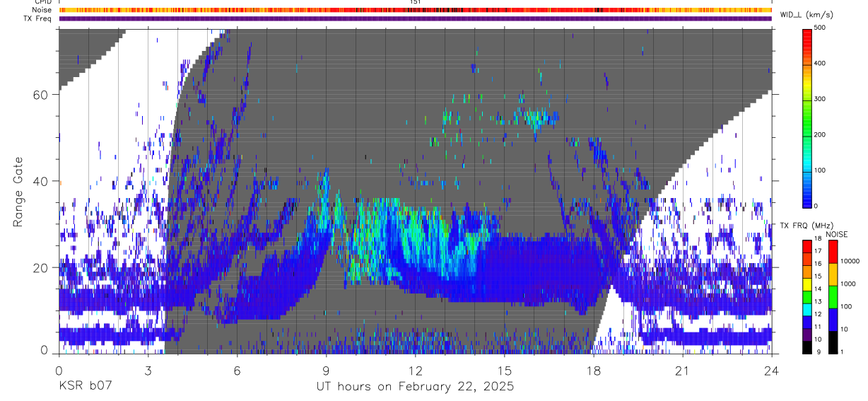
Task: Click TX FRQ legend label '13'
Action: pyautogui.click(x=818, y=302)
